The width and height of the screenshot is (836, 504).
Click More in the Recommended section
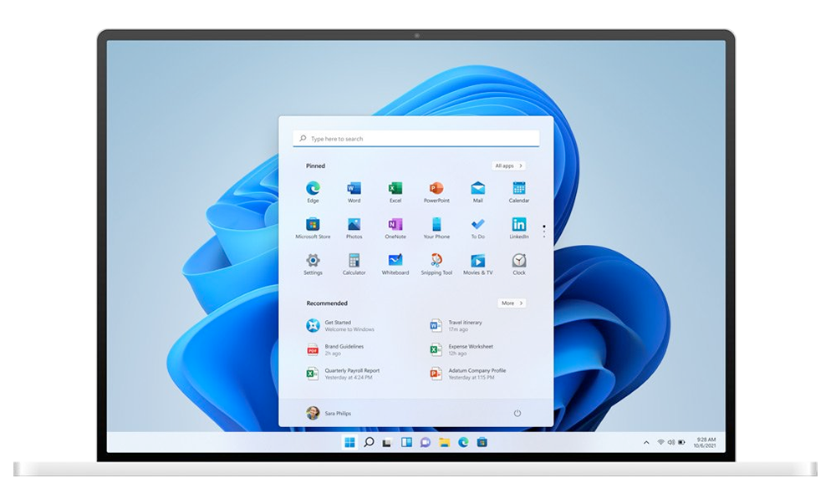pos(512,303)
